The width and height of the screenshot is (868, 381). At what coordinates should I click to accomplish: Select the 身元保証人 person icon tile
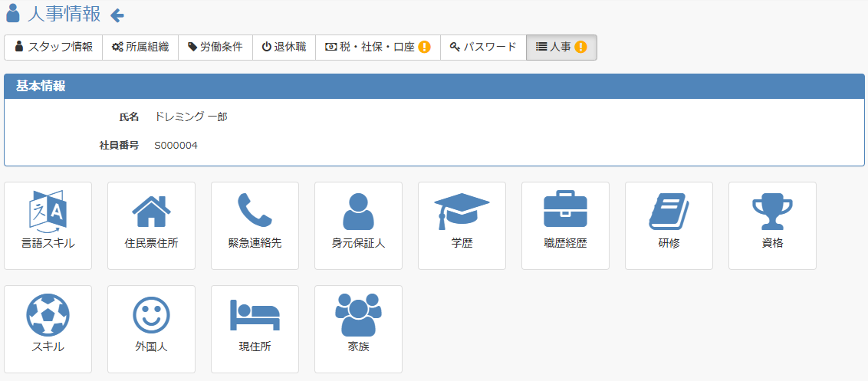coord(358,226)
